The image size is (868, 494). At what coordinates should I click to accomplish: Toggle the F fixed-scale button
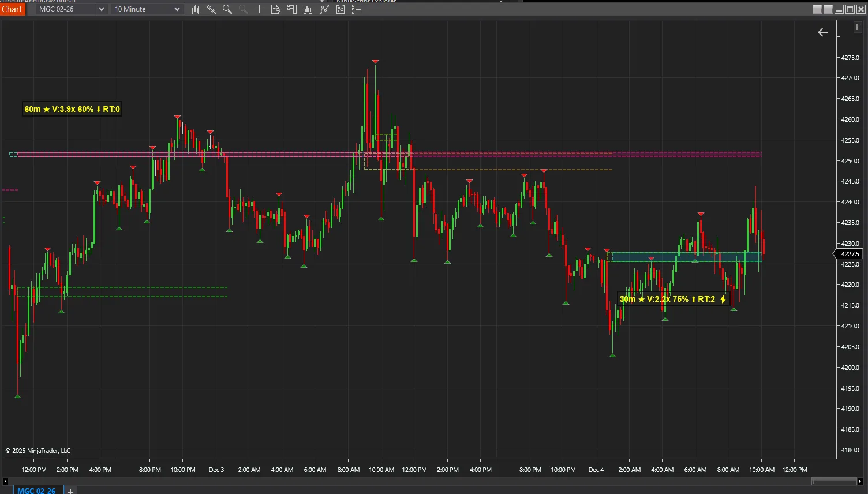pos(858,28)
